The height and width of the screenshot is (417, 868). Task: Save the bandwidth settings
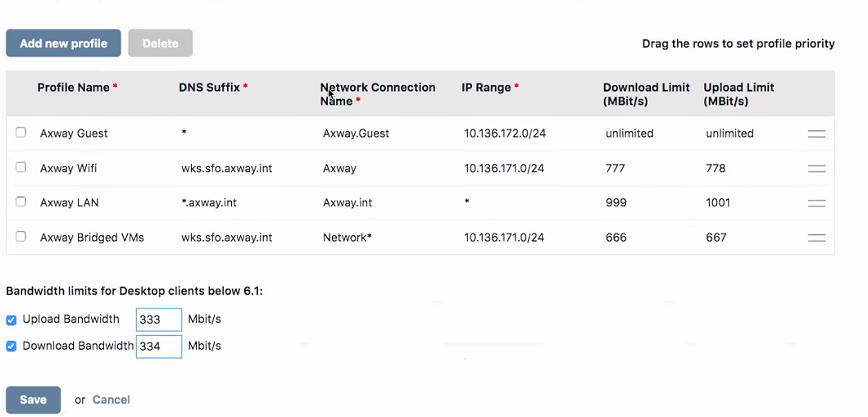[x=34, y=400]
